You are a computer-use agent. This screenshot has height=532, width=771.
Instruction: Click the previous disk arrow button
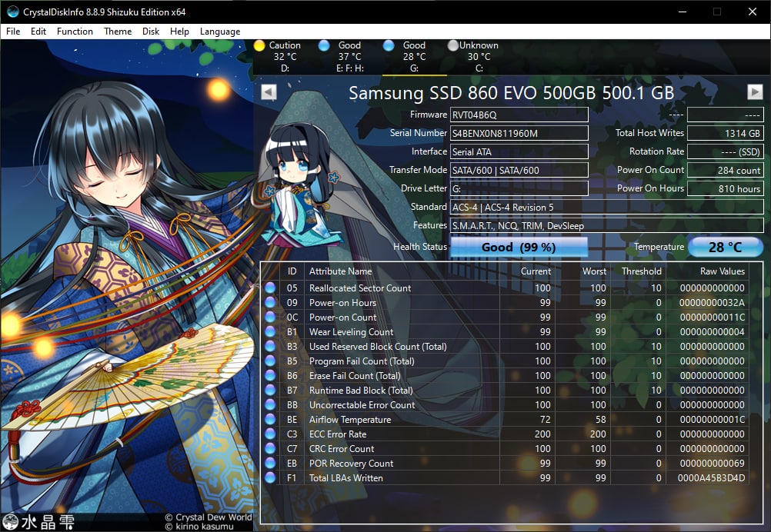pyautogui.click(x=269, y=91)
